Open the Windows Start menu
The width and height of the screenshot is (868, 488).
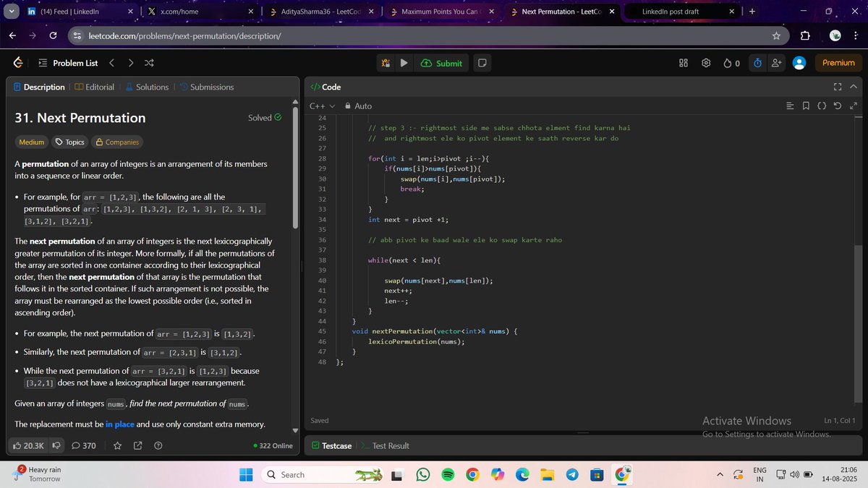point(246,475)
